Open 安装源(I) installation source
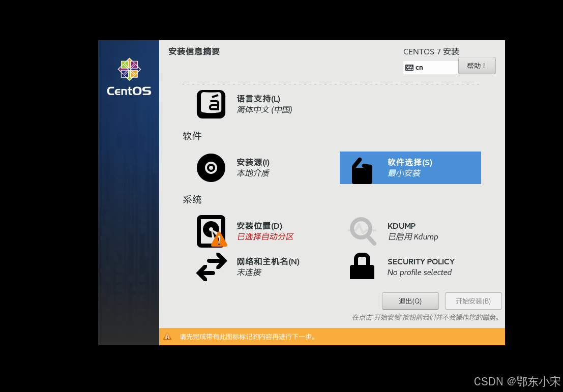This screenshot has width=563, height=392. tap(253, 162)
